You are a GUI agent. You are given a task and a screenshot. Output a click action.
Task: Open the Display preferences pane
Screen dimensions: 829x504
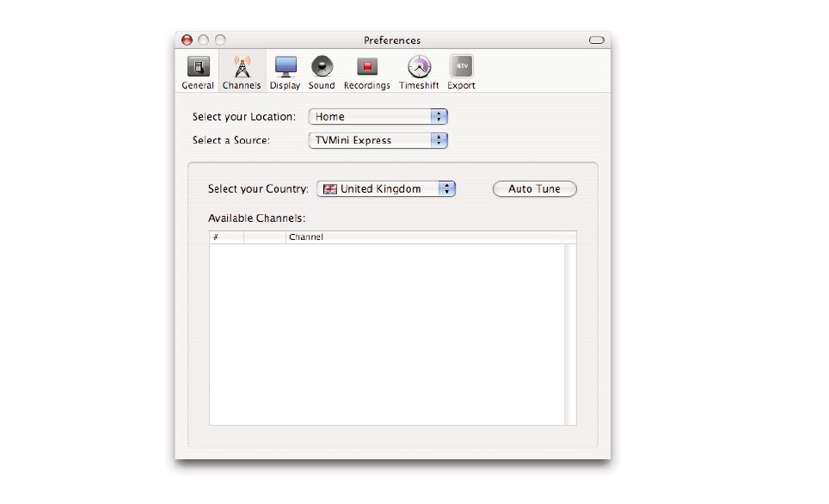285,72
